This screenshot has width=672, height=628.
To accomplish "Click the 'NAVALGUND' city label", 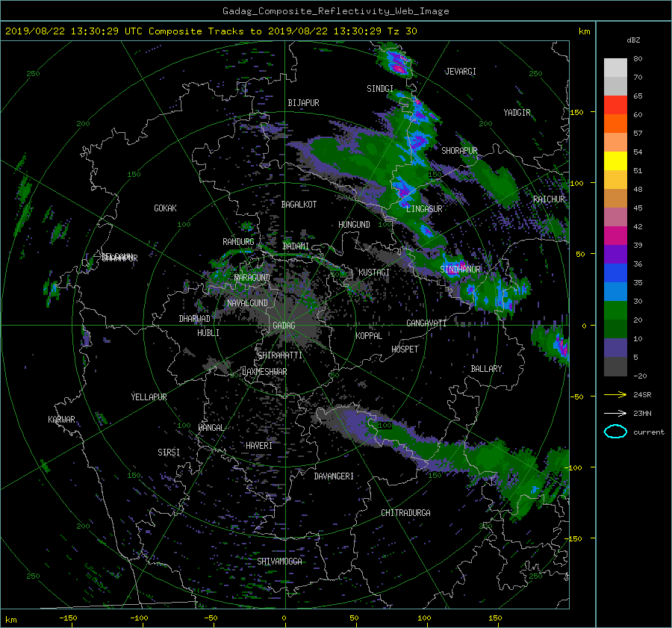I will 247,303.
